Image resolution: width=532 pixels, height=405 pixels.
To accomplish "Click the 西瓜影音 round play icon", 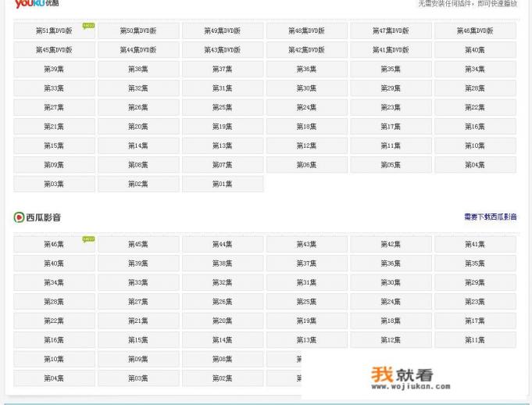I will pos(19,217).
